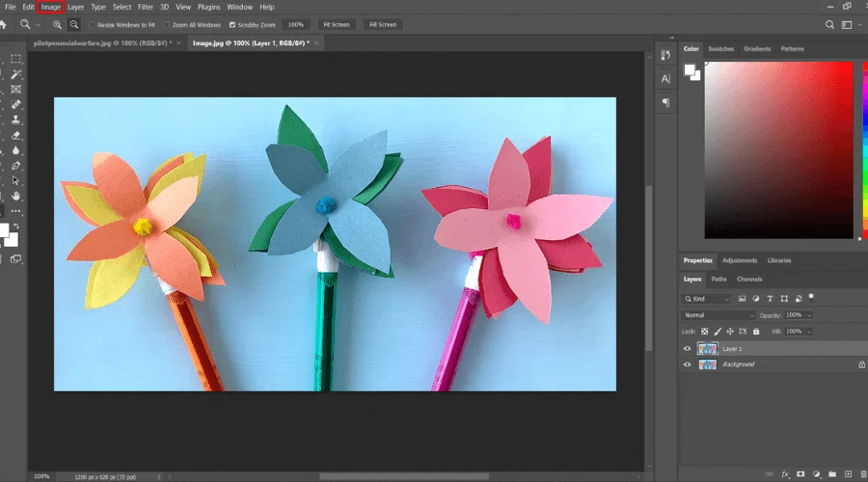Select the Path Selection arrow tool
Viewport: 868px width, 482px height.
tap(16, 180)
